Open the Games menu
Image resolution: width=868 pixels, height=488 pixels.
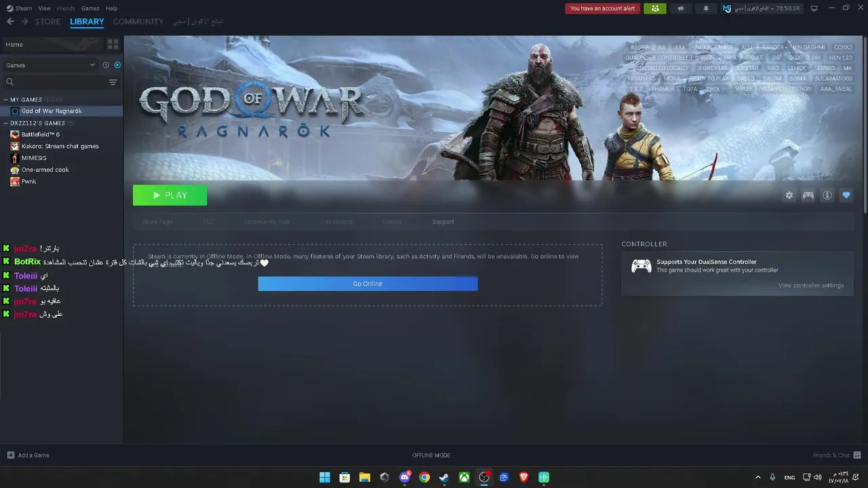(90, 8)
